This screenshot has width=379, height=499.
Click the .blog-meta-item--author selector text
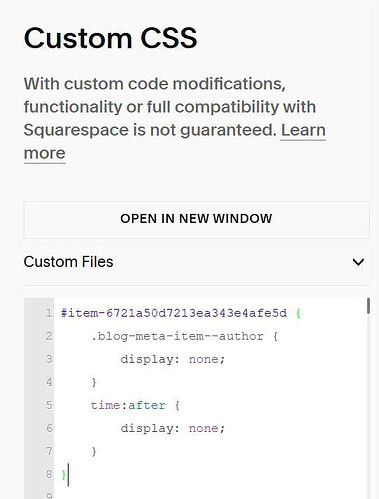coord(177,336)
